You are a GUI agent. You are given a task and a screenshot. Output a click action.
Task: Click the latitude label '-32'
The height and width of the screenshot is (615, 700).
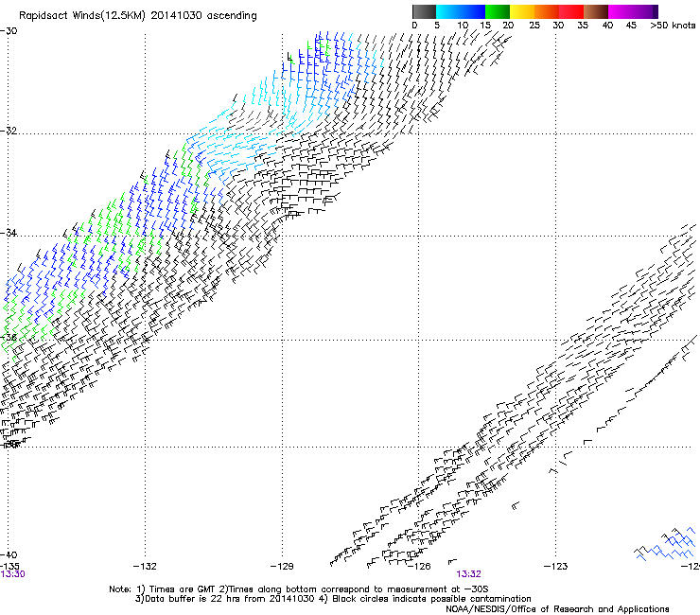(9, 131)
